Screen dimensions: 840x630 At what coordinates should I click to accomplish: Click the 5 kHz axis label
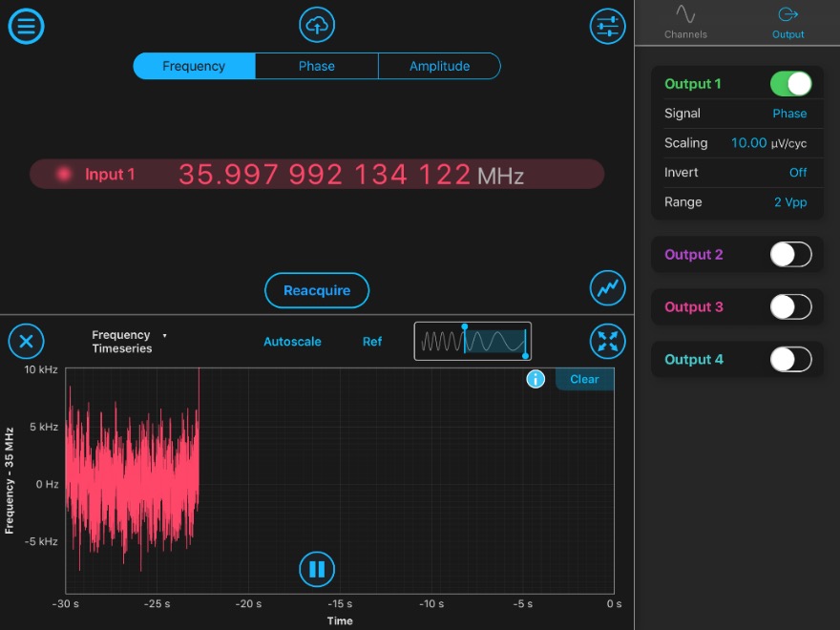43,427
